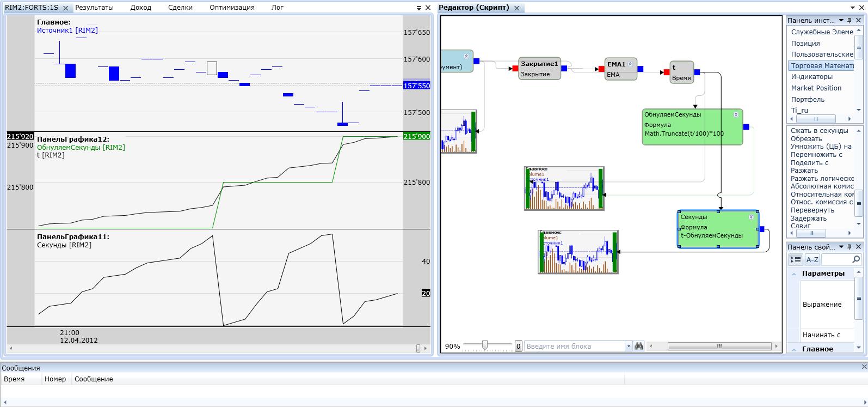Close the Редактор (Скрипт) tab

[x=517, y=8]
